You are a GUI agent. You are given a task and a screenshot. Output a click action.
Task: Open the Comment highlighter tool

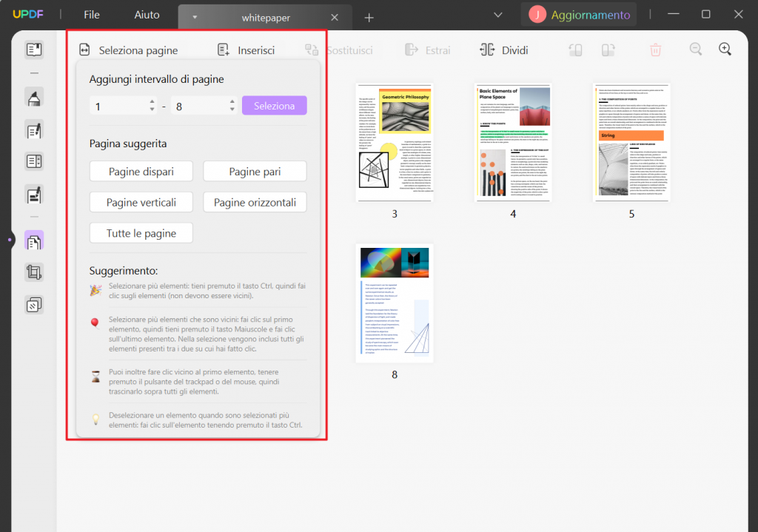click(33, 97)
